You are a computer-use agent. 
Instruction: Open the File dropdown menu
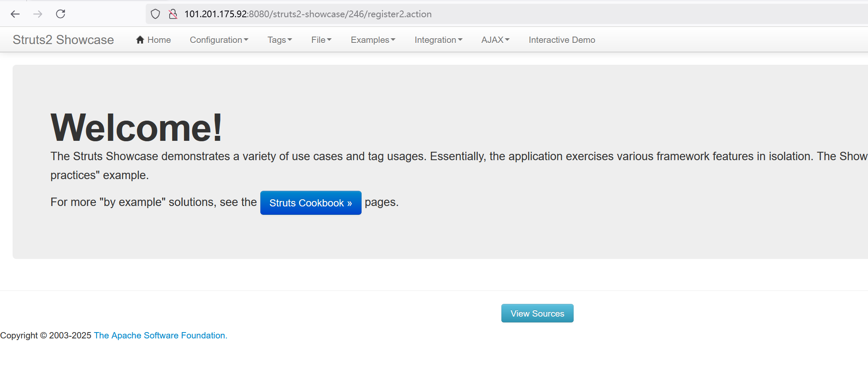click(x=321, y=40)
